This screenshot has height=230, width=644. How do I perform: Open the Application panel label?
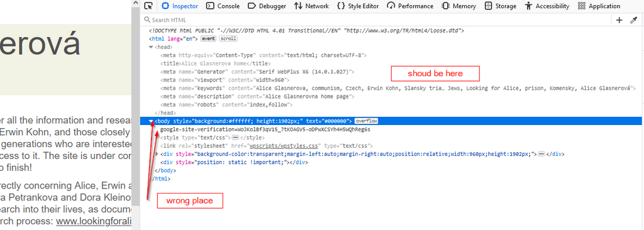604,6
